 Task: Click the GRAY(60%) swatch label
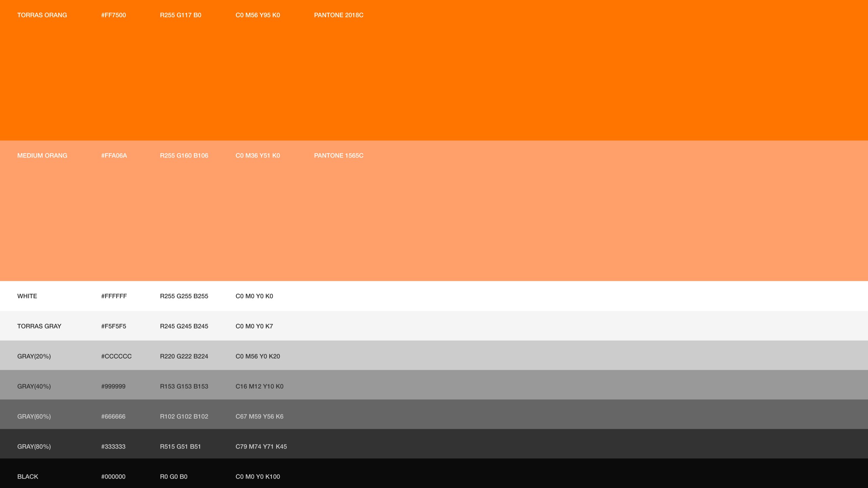tap(34, 416)
